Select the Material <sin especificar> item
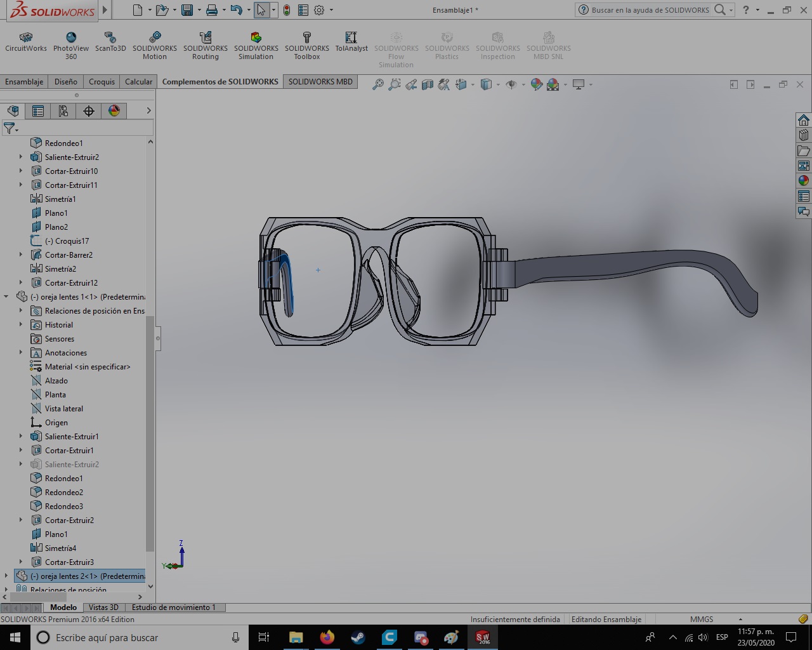Image resolution: width=812 pixels, height=650 pixels. [x=88, y=367]
